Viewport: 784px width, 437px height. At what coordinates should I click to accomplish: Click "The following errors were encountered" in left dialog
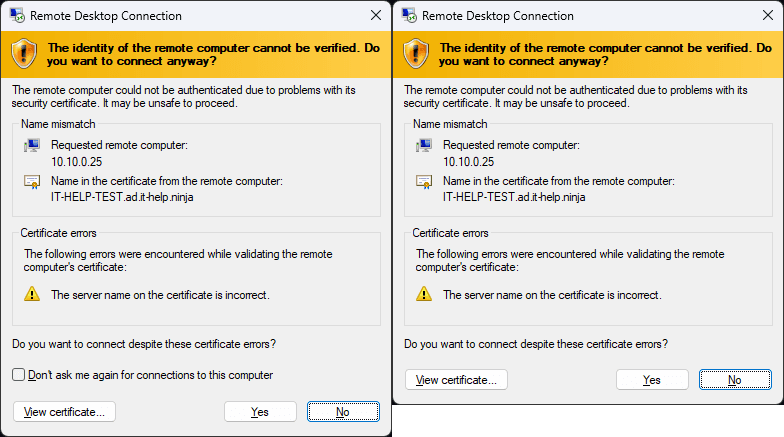tap(178, 260)
